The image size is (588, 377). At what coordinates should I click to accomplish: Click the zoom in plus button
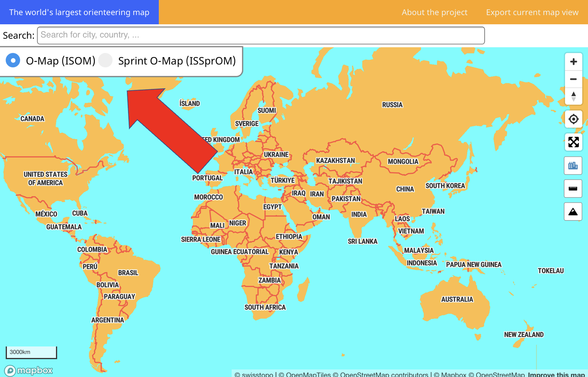point(573,62)
